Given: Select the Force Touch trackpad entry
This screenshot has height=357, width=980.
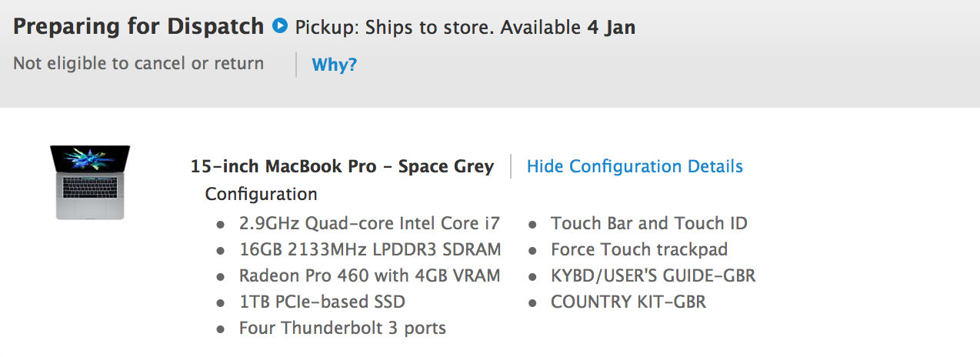Looking at the screenshot, I should coord(639,249).
